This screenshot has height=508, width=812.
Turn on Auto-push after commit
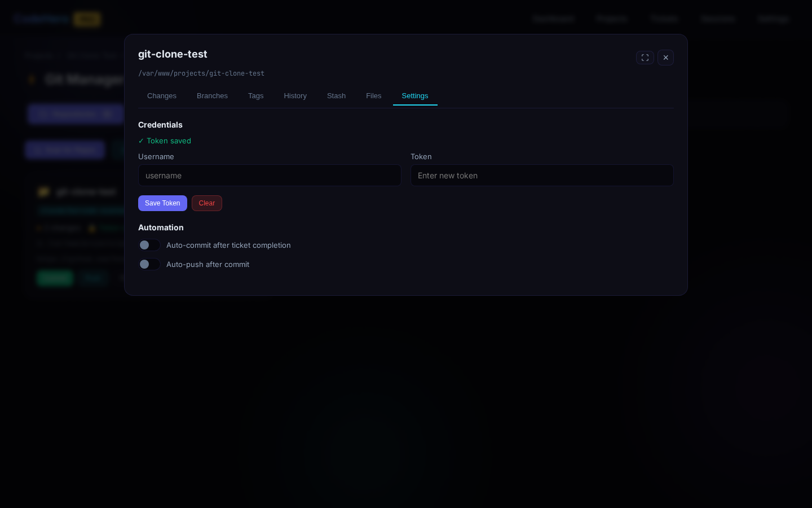click(x=149, y=264)
